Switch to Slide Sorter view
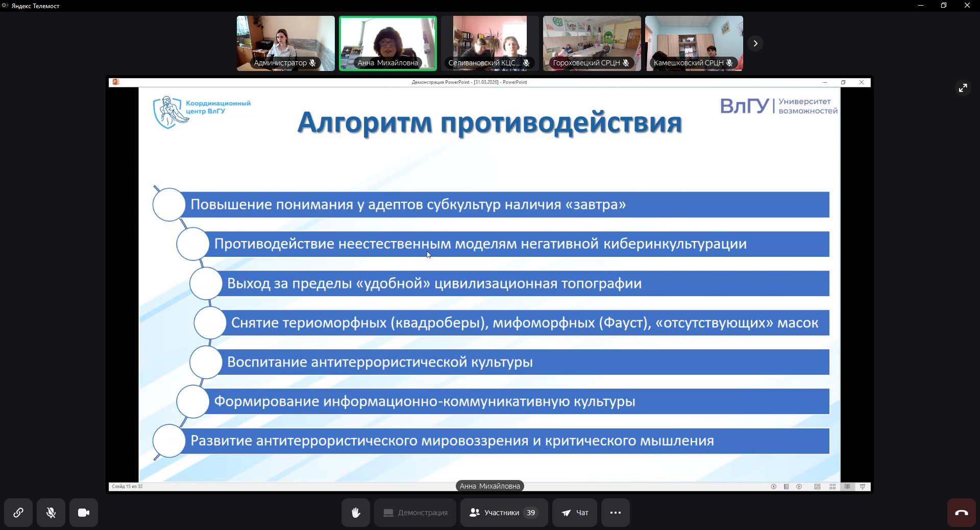Viewport: 980px width, 530px height. coord(832,487)
